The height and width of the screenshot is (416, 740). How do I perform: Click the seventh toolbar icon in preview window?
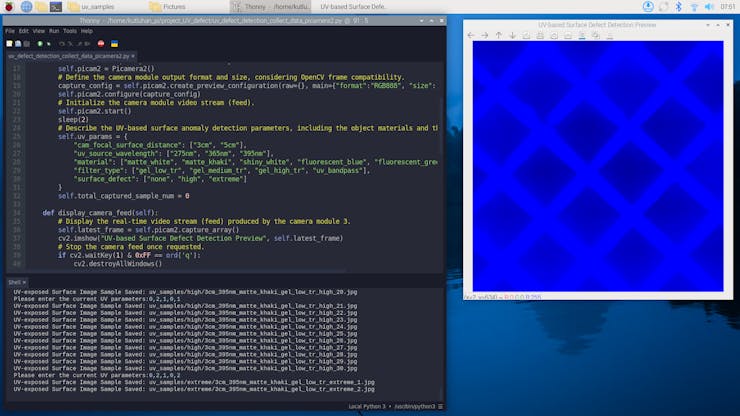pyautogui.click(x=554, y=35)
